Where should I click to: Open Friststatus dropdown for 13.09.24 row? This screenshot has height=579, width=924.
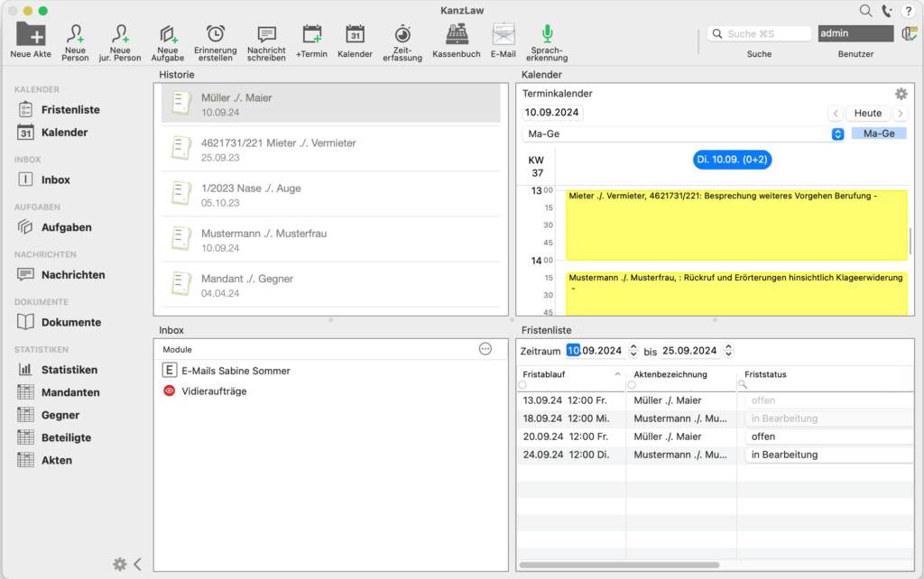[x=829, y=400]
